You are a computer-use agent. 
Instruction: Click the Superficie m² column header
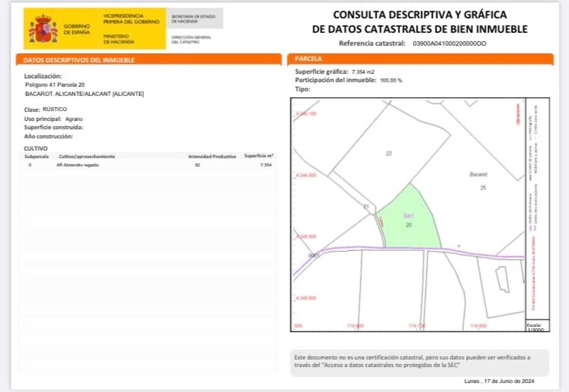point(258,156)
